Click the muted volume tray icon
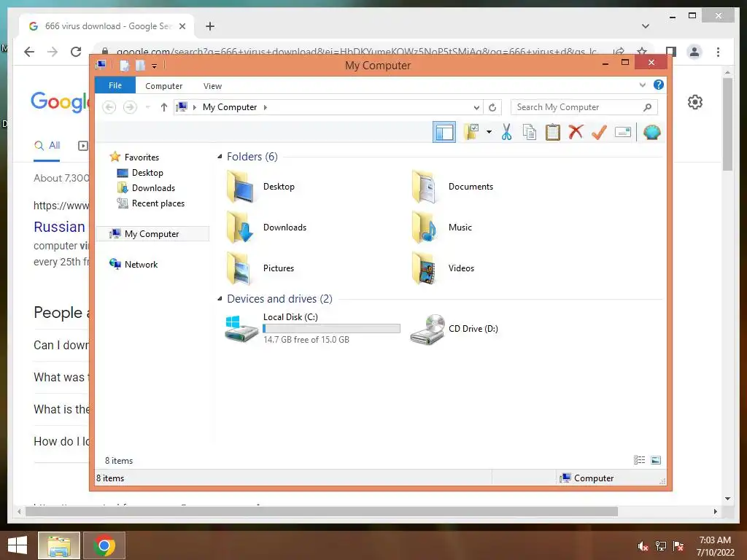The width and height of the screenshot is (747, 560). coord(643,546)
